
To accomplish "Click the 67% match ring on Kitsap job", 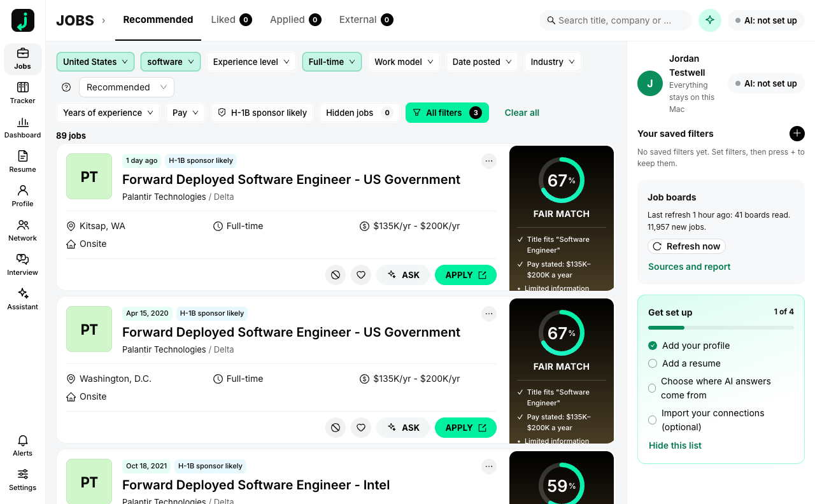I will click(x=561, y=180).
